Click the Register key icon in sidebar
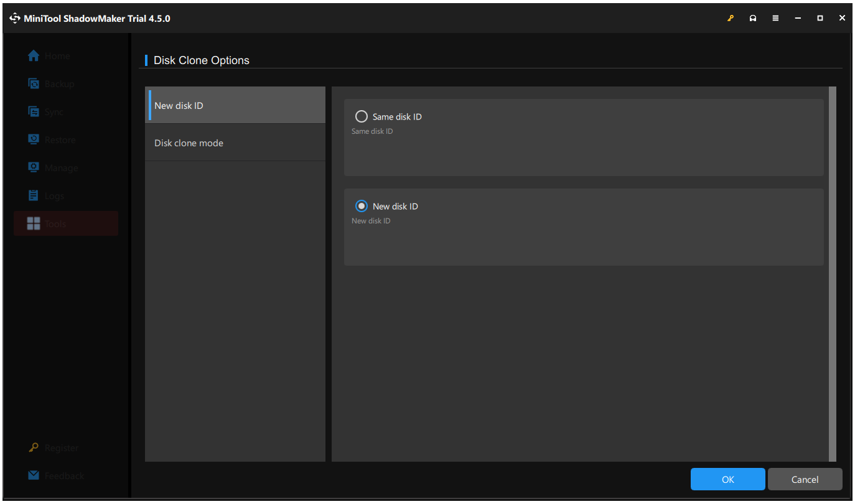Screen dimensions: 855x504 [34, 448]
